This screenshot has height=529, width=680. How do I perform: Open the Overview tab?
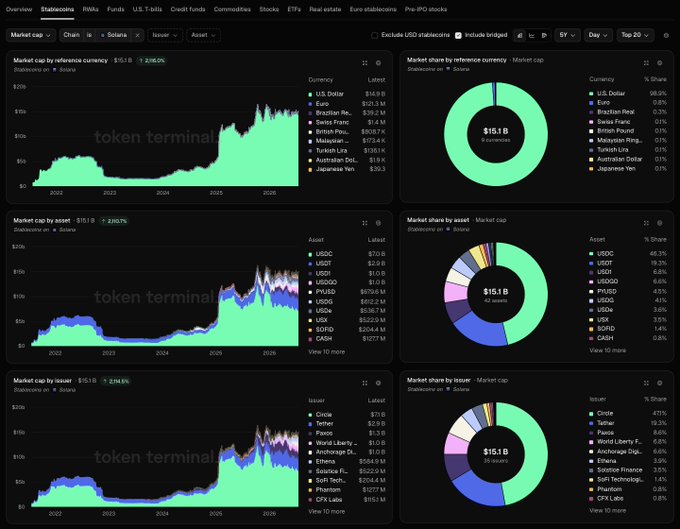pos(19,9)
